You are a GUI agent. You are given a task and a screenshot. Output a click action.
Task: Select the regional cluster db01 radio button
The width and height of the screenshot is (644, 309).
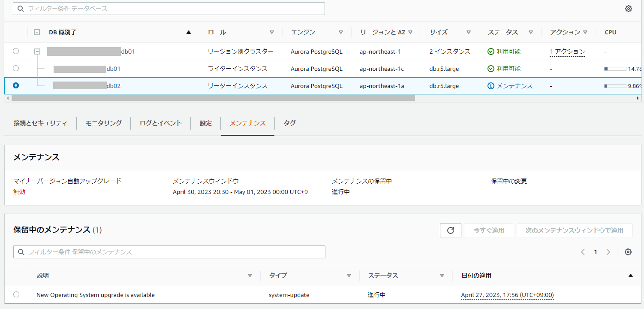click(16, 51)
